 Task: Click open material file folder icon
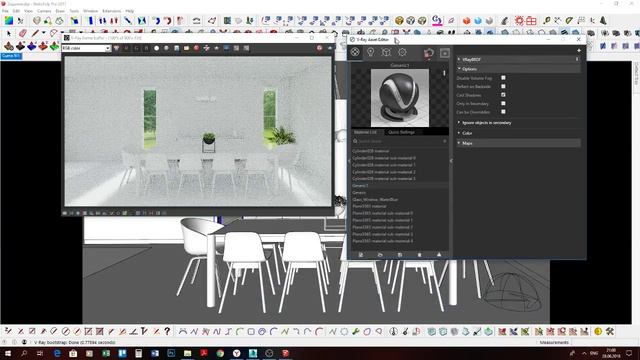click(380, 255)
